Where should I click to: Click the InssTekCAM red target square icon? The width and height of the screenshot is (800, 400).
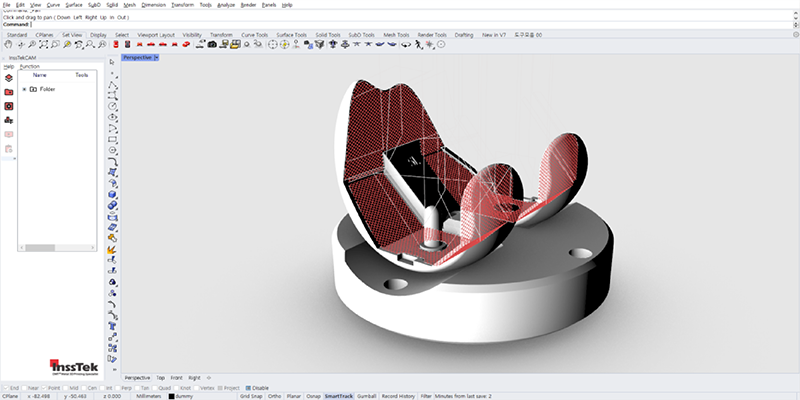[9, 106]
